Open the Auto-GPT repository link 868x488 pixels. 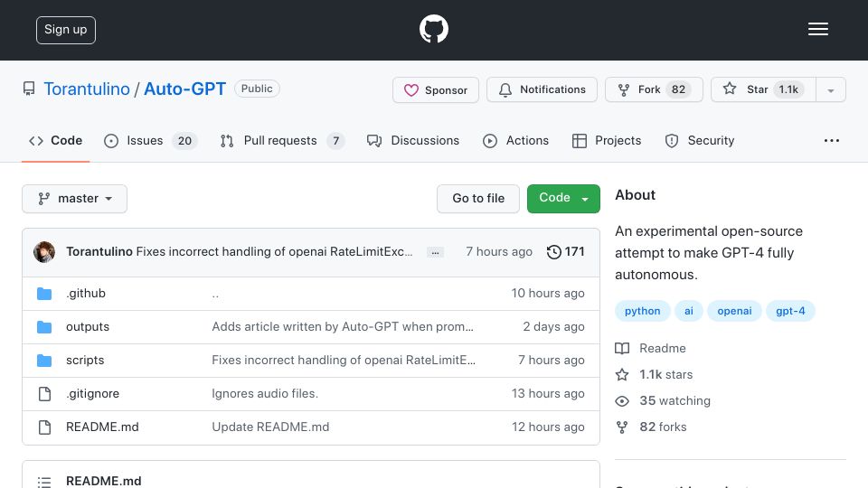tap(184, 89)
